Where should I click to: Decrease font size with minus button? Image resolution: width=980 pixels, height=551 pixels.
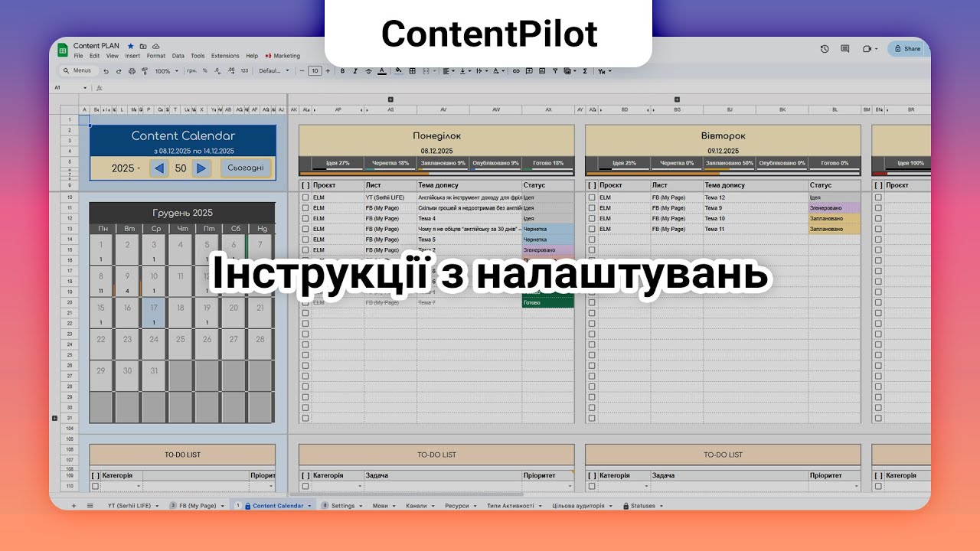pyautogui.click(x=302, y=70)
